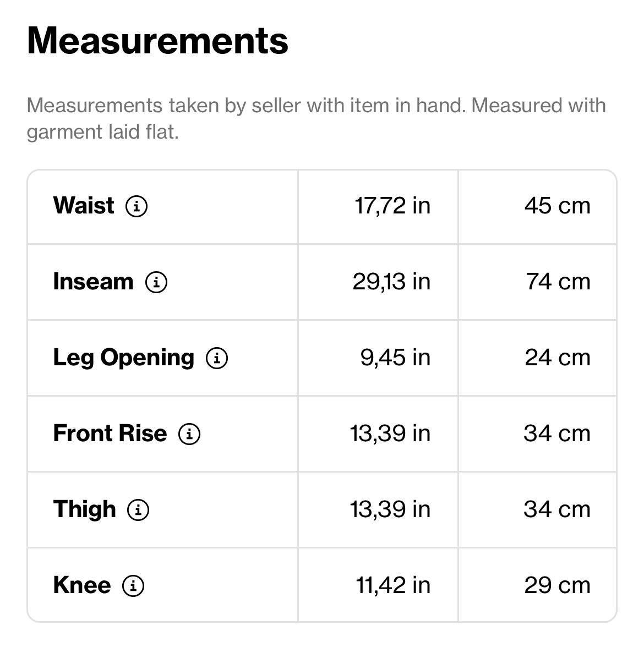Open the Knee info icon
The height and width of the screenshot is (664, 644).
[133, 586]
